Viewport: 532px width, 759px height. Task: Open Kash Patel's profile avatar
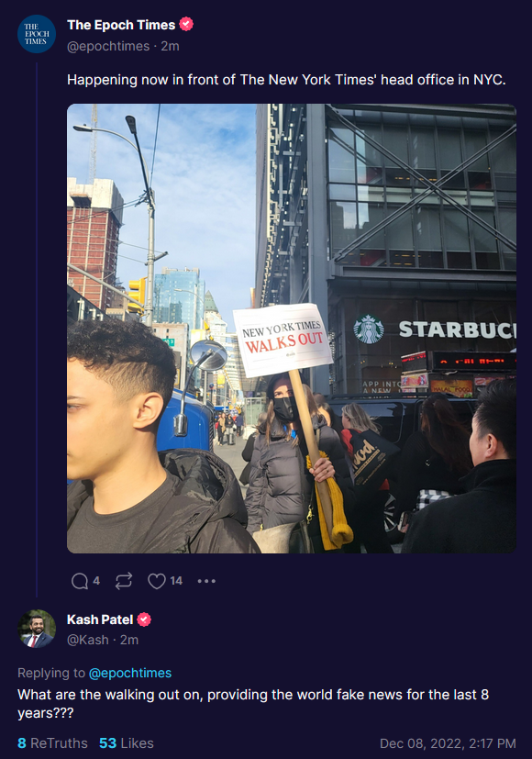tap(37, 629)
